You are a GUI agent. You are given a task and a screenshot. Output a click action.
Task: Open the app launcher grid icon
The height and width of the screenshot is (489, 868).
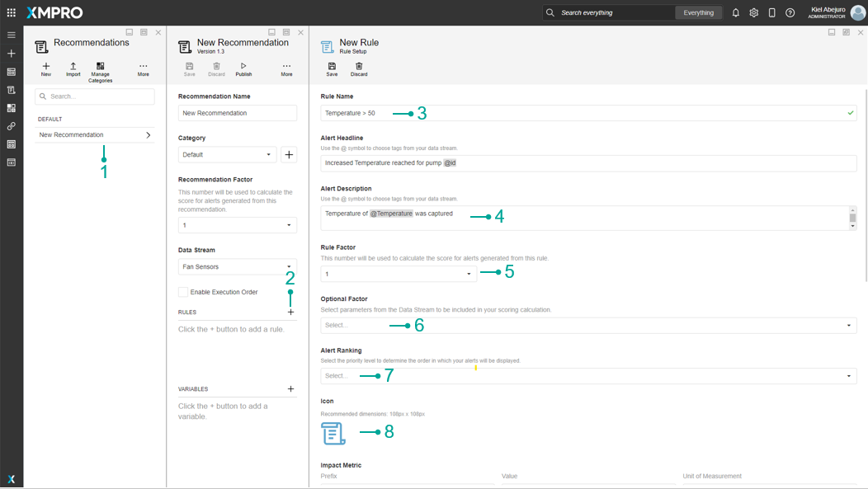point(12,12)
